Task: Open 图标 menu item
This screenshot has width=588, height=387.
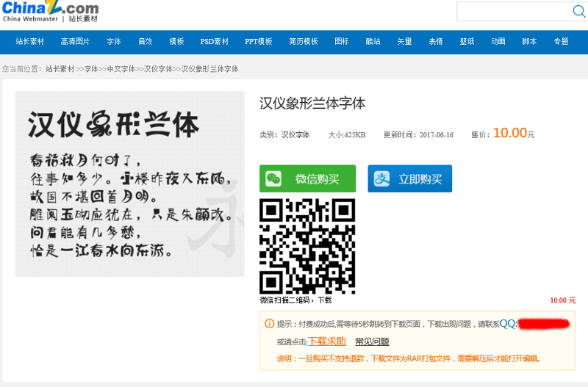Action: point(342,42)
